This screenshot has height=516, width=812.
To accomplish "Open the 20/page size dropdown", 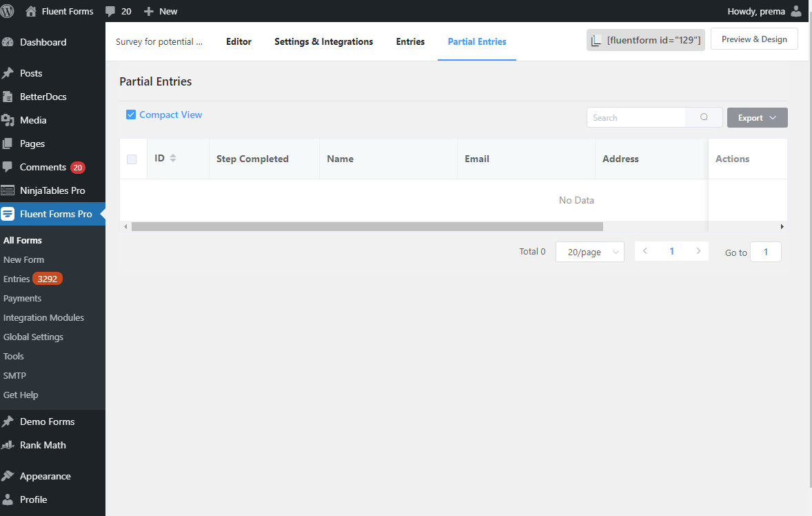I will click(590, 252).
